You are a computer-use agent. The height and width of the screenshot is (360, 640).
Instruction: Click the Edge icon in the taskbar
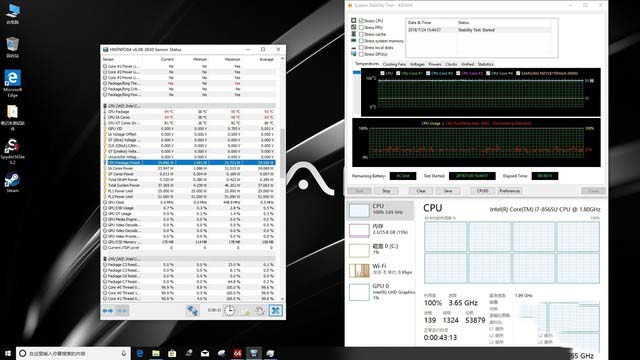tap(140, 353)
